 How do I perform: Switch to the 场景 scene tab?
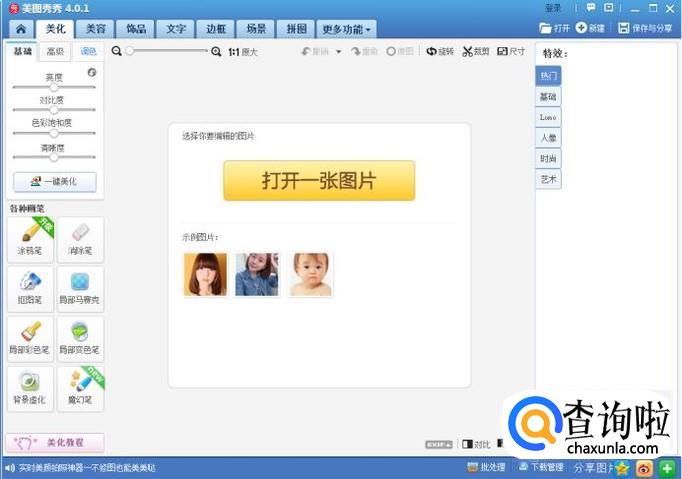pyautogui.click(x=256, y=29)
